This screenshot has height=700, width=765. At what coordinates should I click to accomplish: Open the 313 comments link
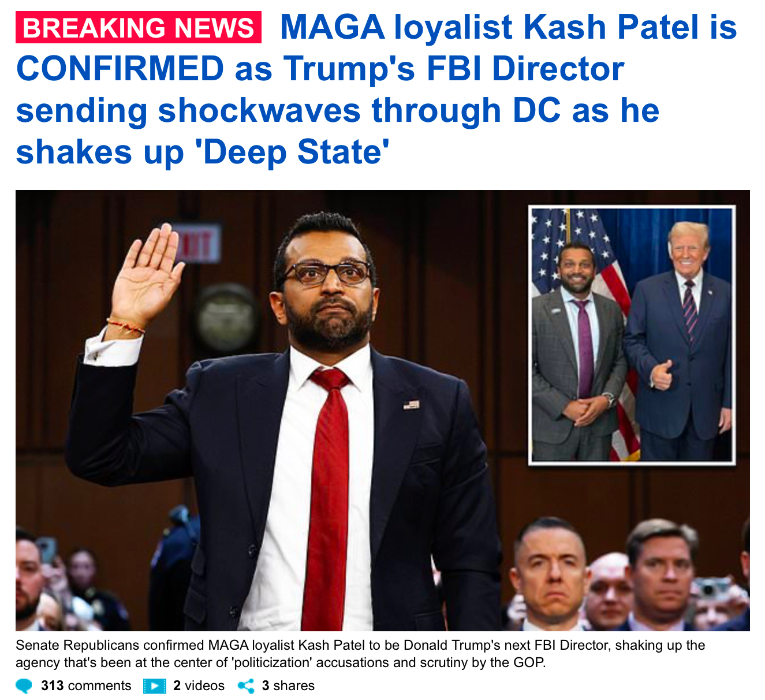pos(86,686)
